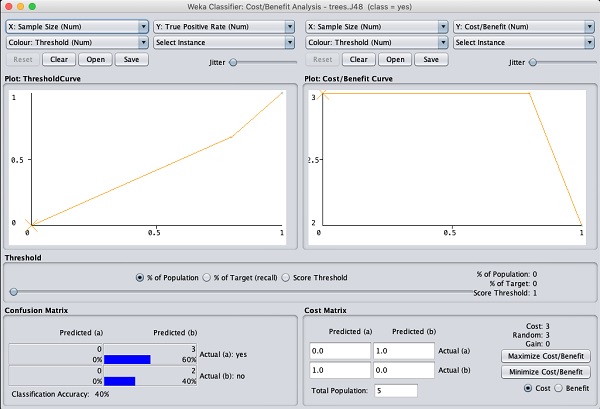Click the Total Population input field
The image size is (600, 409).
coord(396,391)
